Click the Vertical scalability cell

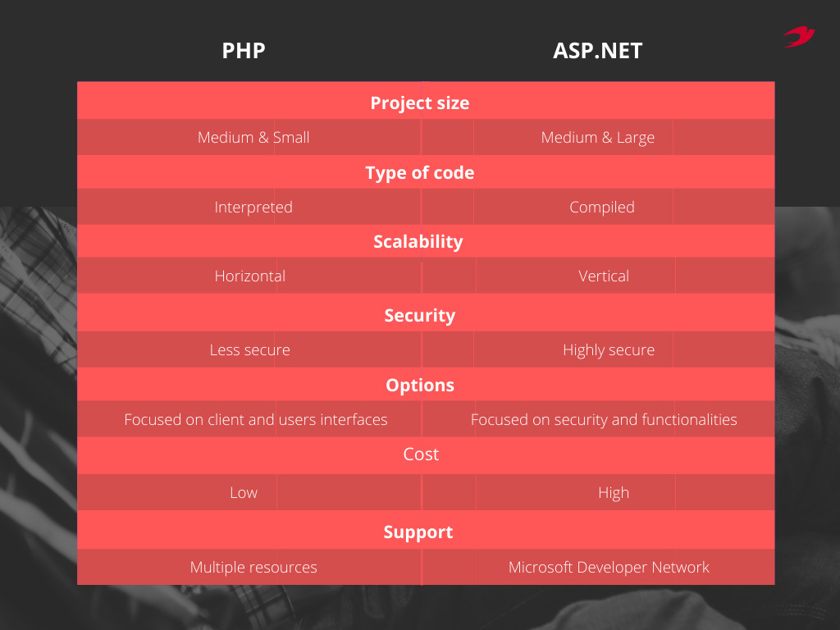(604, 276)
